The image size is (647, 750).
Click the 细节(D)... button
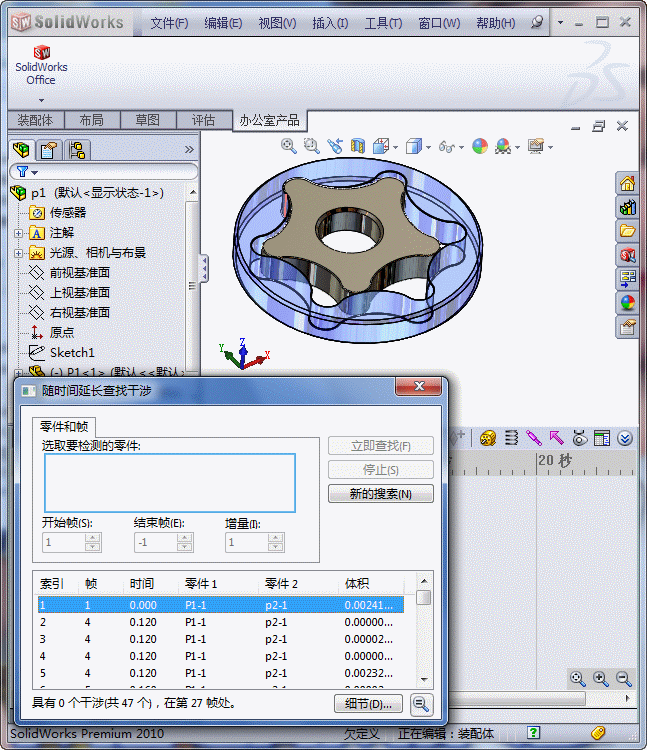click(368, 704)
